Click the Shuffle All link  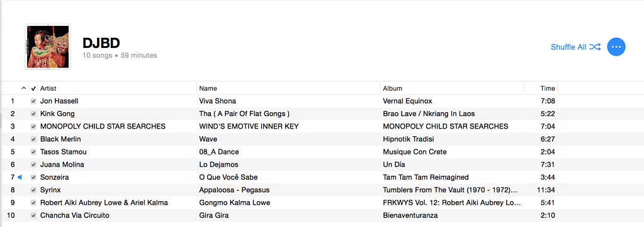568,47
